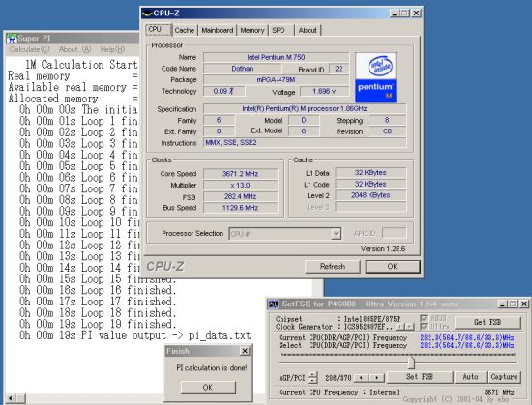
Task: Click the Bus Speed value 1129.6 MHz
Action: pyautogui.click(x=241, y=208)
